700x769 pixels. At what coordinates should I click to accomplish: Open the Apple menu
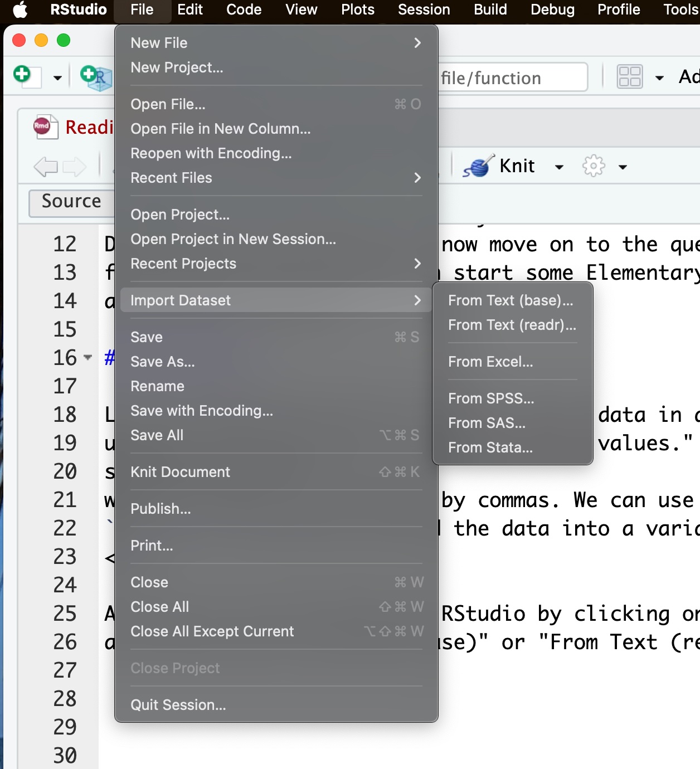(20, 9)
